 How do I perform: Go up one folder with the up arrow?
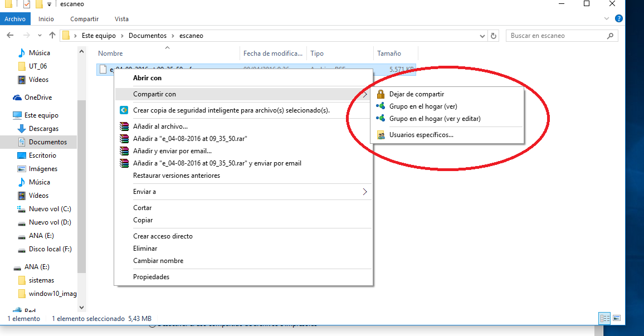(x=52, y=36)
